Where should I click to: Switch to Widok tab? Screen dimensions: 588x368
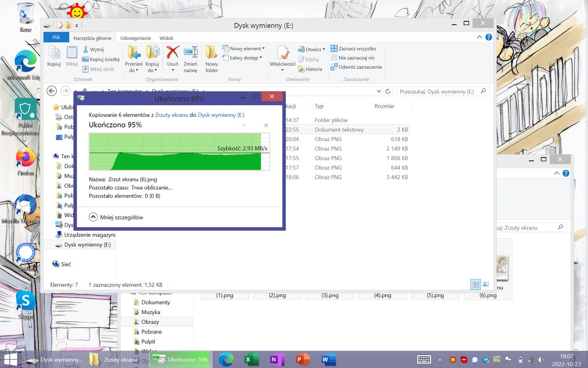pyautogui.click(x=166, y=38)
